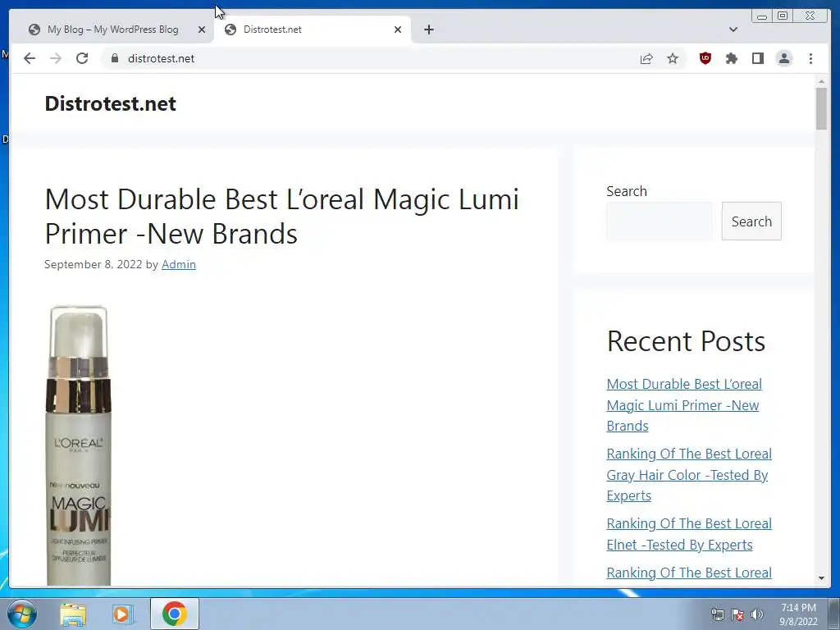Toggle the browser side panel
Image resolution: width=840 pixels, height=630 pixels.
[x=758, y=58]
